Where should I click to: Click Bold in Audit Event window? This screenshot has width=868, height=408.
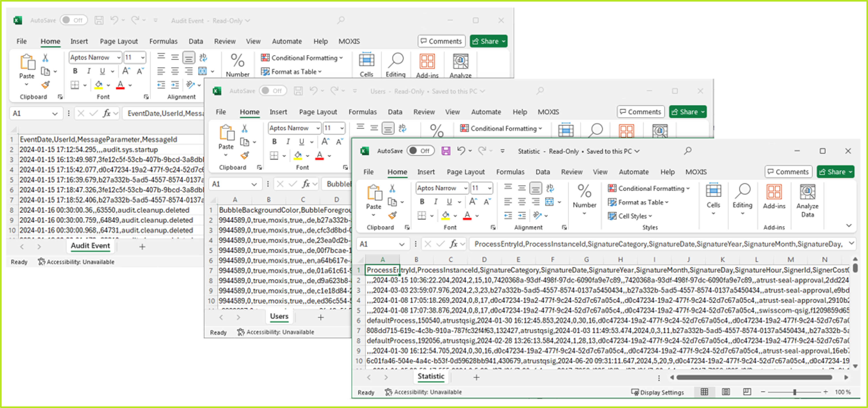pyautogui.click(x=75, y=71)
